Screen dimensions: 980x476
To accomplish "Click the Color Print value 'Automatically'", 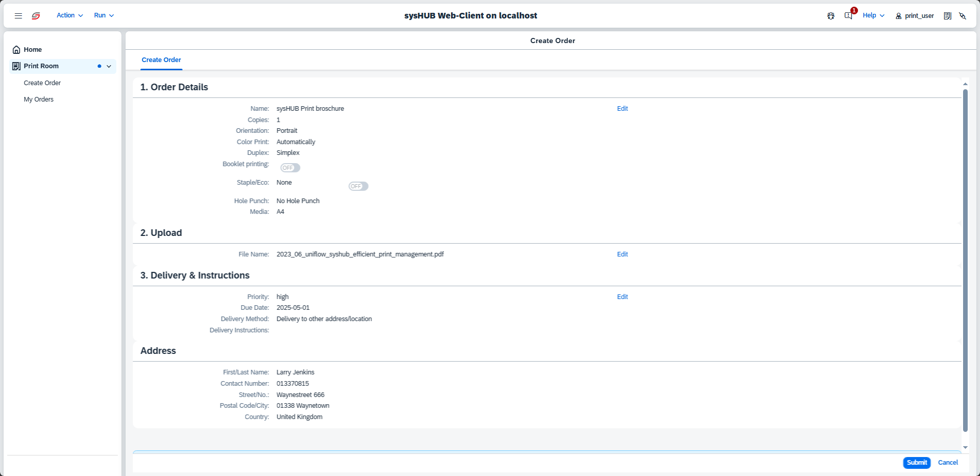I will coord(296,142).
